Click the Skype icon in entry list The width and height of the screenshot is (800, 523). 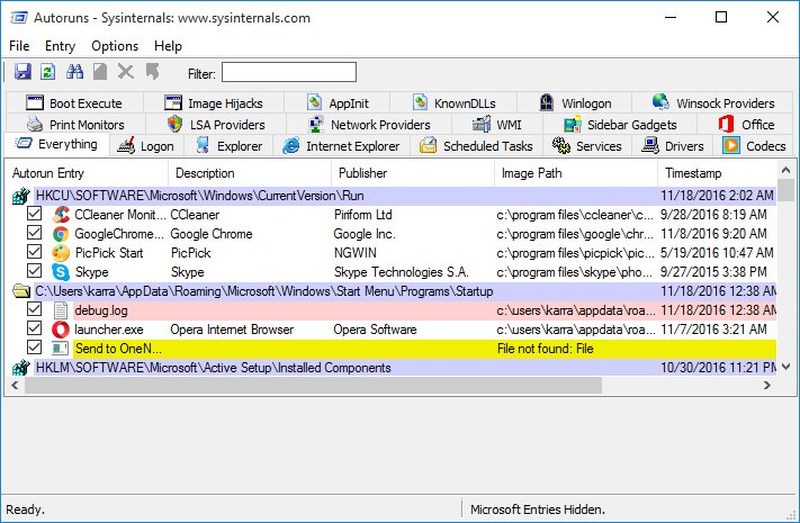[x=61, y=272]
